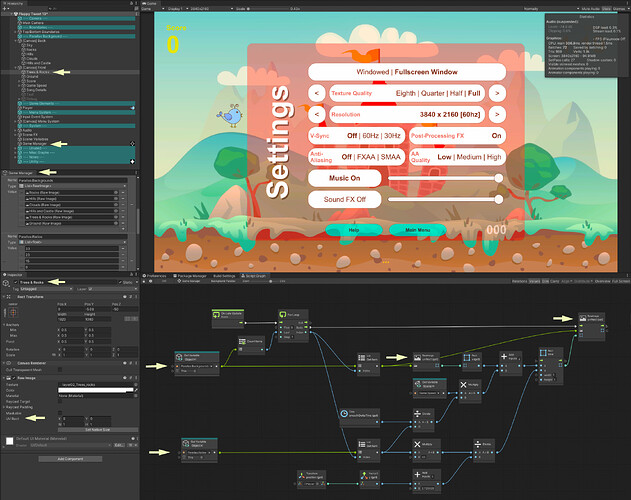
Task: Switch to the Build Settings tab
Action: (224, 276)
